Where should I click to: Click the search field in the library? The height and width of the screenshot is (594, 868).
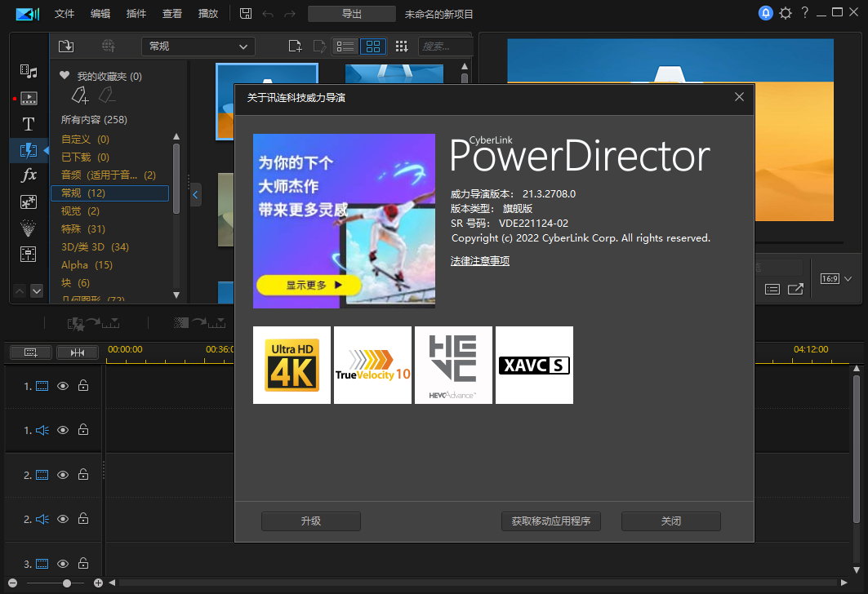[x=444, y=47]
